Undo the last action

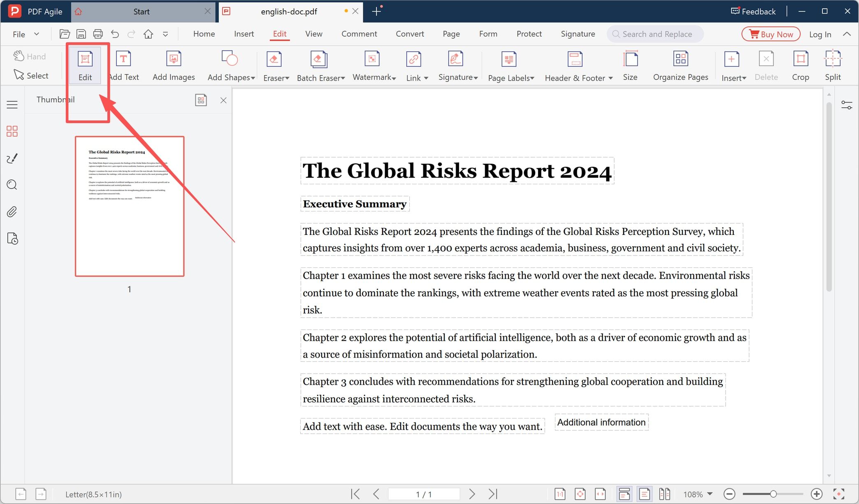tap(115, 34)
